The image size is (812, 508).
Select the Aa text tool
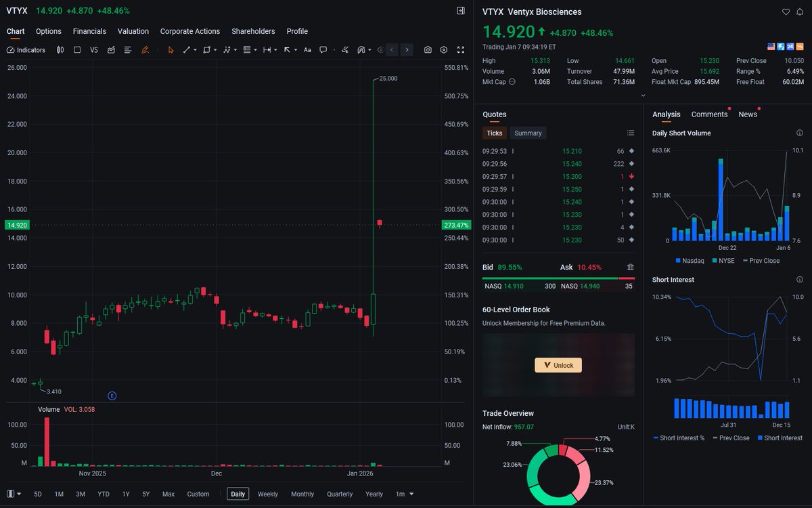(307, 49)
